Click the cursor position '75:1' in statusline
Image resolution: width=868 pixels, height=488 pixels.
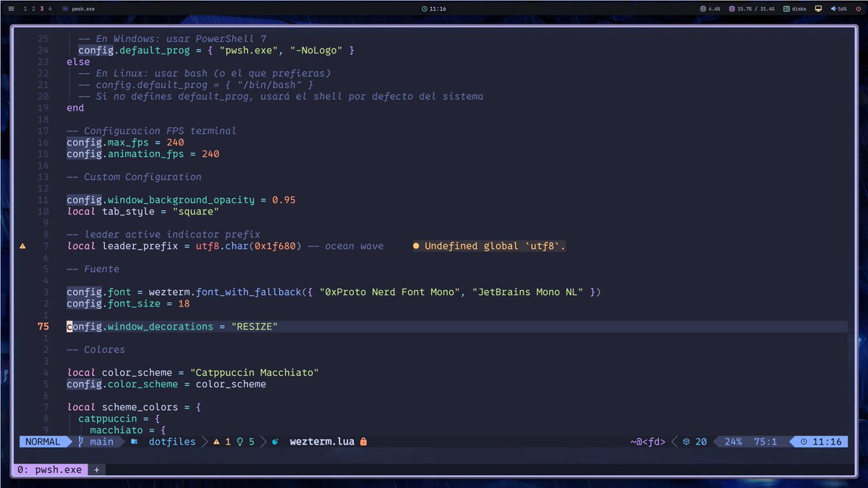765,442
